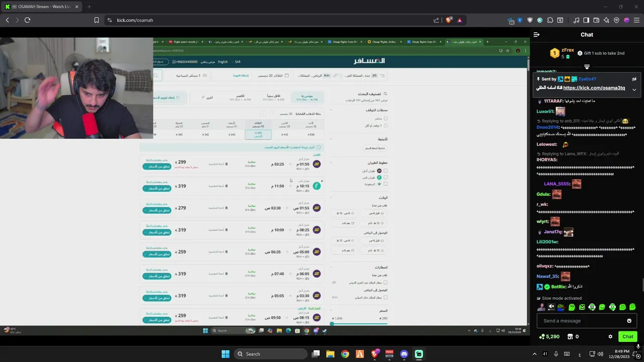The width and height of the screenshot is (644, 362).
Task: Click the price range slider handle
Action: click(x=332, y=324)
